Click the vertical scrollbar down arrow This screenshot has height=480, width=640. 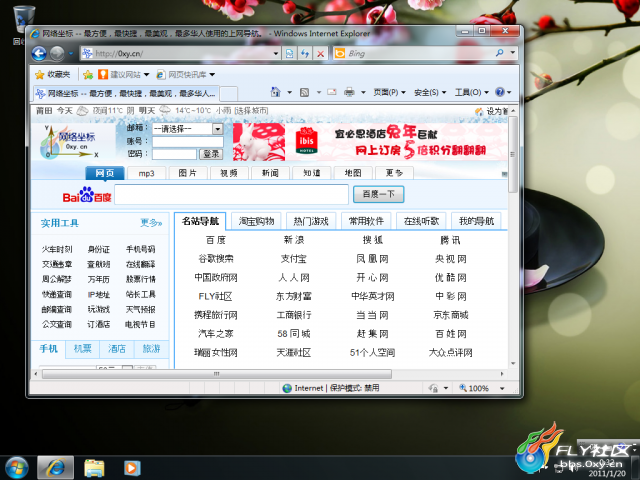coord(513,363)
